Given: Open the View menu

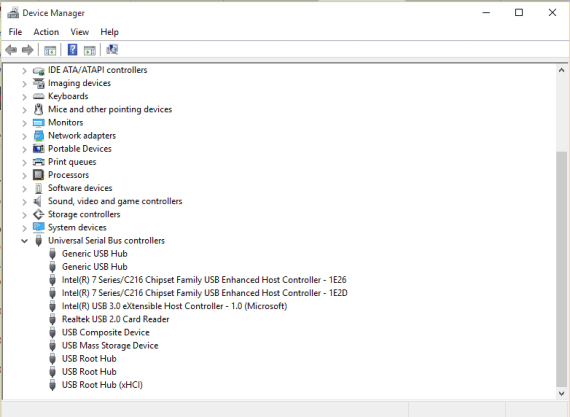Looking at the screenshot, I should coord(80,32).
